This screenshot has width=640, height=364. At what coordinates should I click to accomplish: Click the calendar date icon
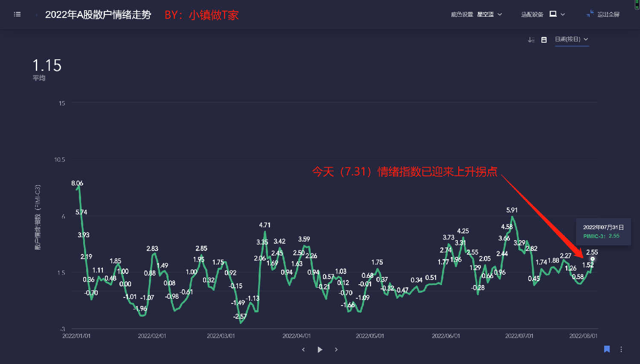tap(544, 40)
